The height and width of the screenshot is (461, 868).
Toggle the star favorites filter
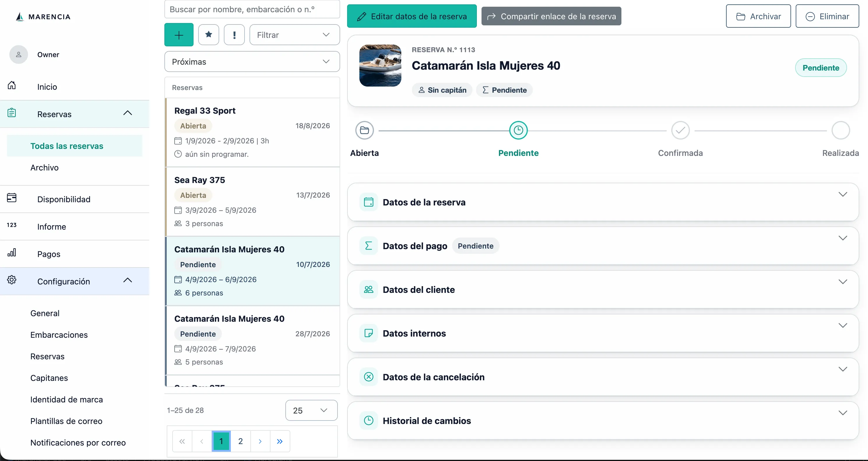(x=209, y=34)
